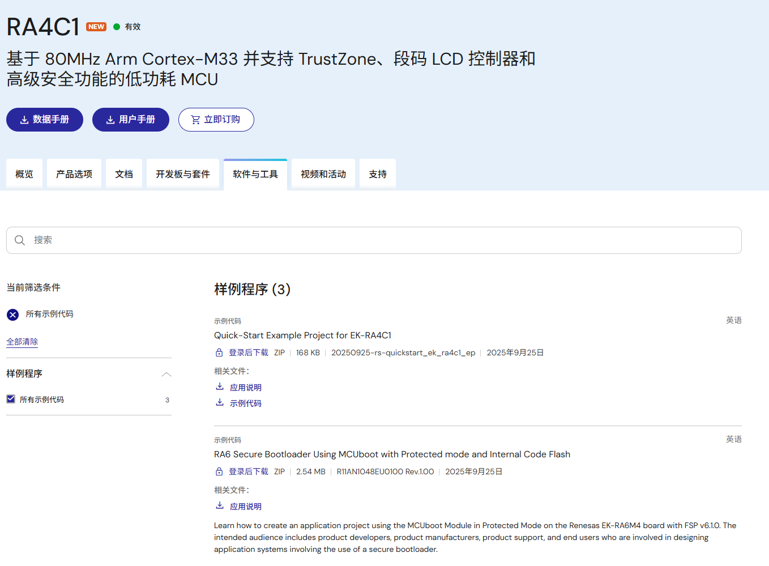Click the 样例程序 (3) heading
The height and width of the screenshot is (566, 769).
pos(252,289)
